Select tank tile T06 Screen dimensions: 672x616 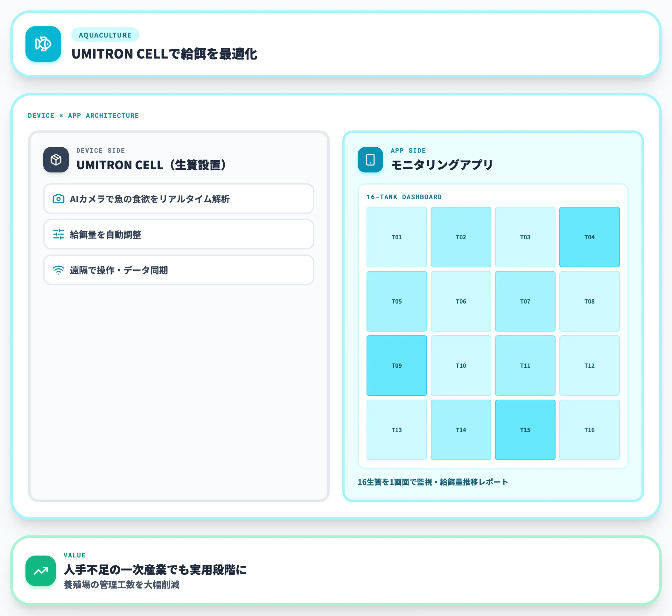pyautogui.click(x=461, y=301)
